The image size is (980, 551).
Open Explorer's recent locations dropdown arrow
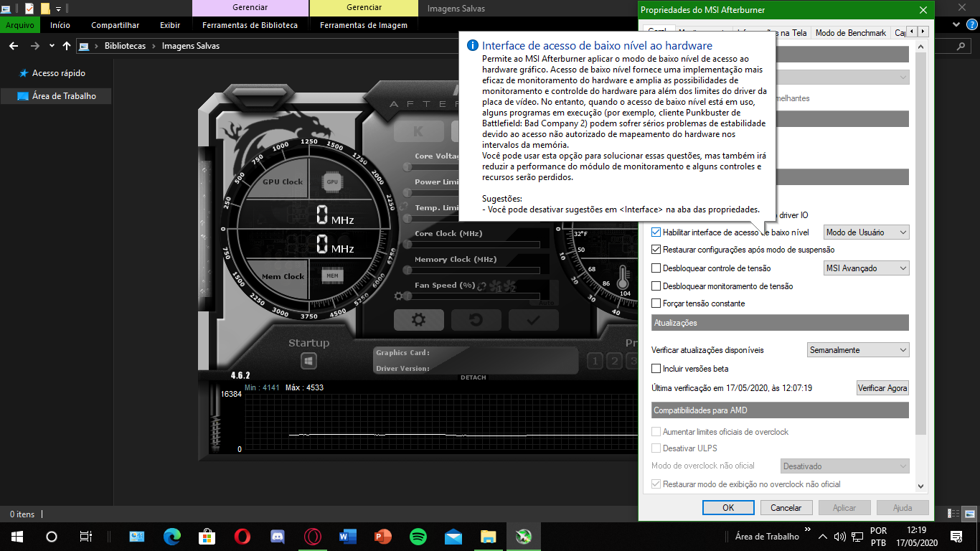point(52,46)
